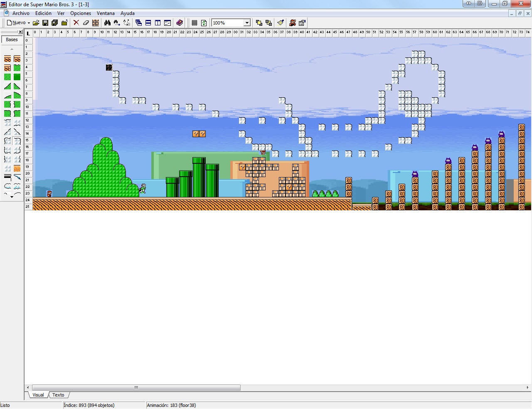Open the Ventana menu
This screenshot has height=409, width=532.
106,13
